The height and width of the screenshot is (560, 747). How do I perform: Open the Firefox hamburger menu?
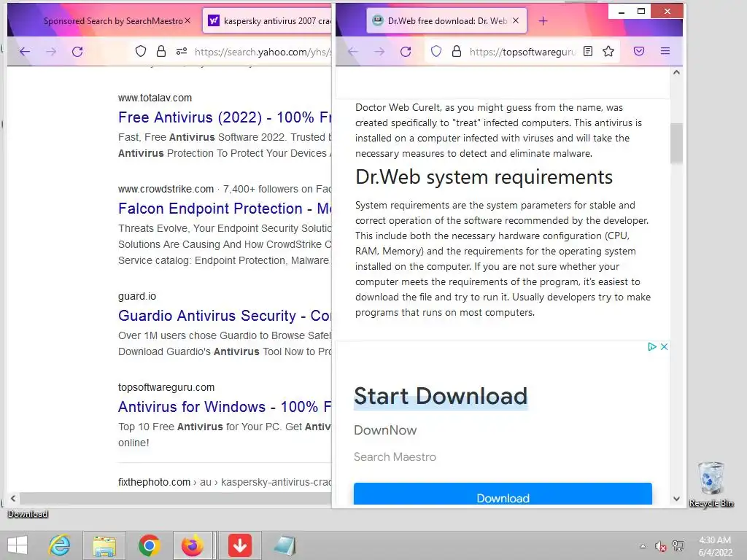pos(665,51)
